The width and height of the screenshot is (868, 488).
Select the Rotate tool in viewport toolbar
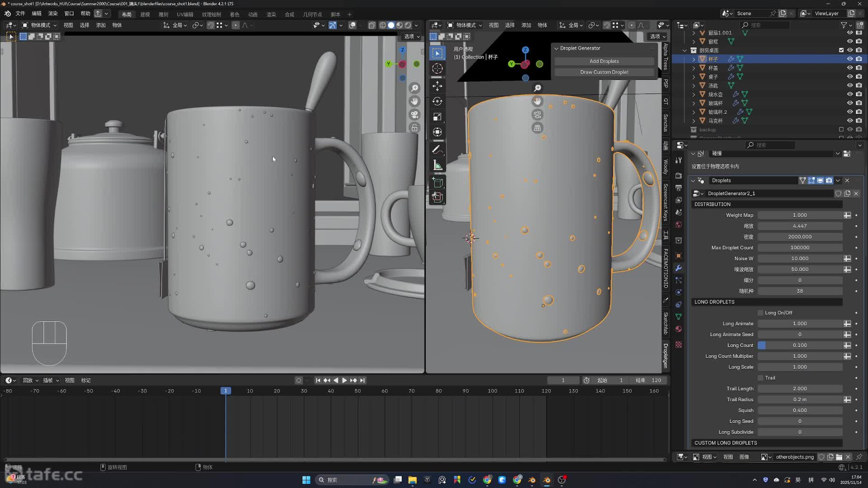(x=437, y=101)
